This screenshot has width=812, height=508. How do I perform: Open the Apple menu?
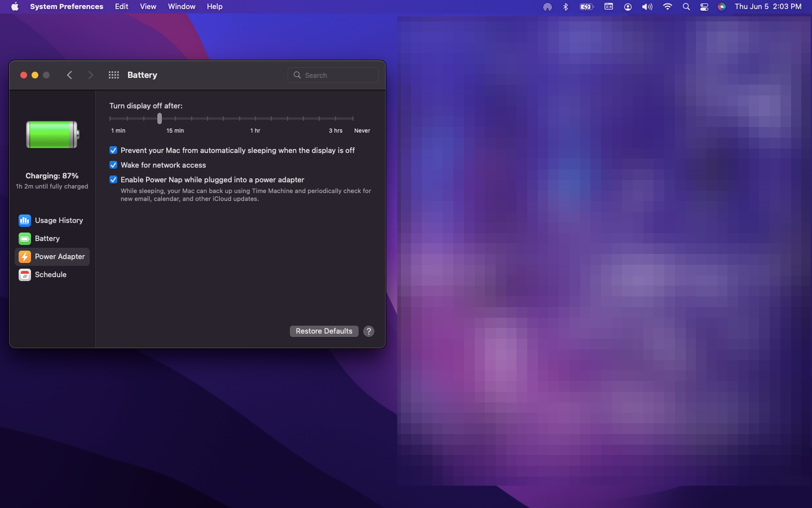point(15,7)
